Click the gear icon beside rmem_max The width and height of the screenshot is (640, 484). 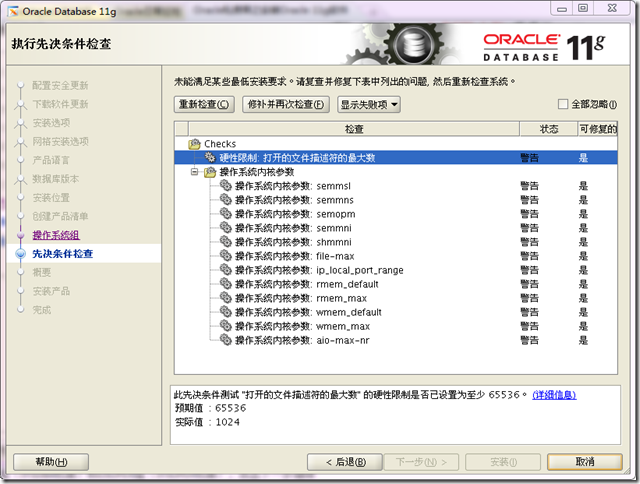(x=226, y=298)
